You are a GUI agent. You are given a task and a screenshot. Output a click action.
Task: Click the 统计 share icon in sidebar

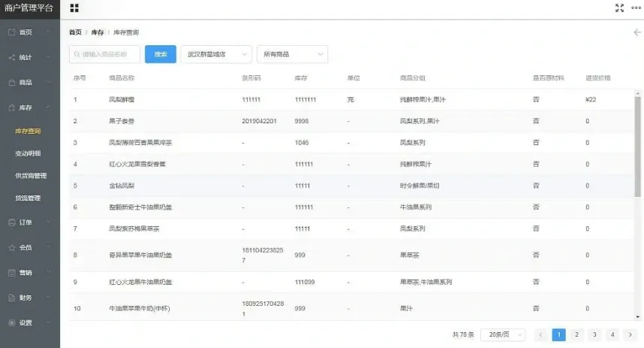(x=11, y=57)
